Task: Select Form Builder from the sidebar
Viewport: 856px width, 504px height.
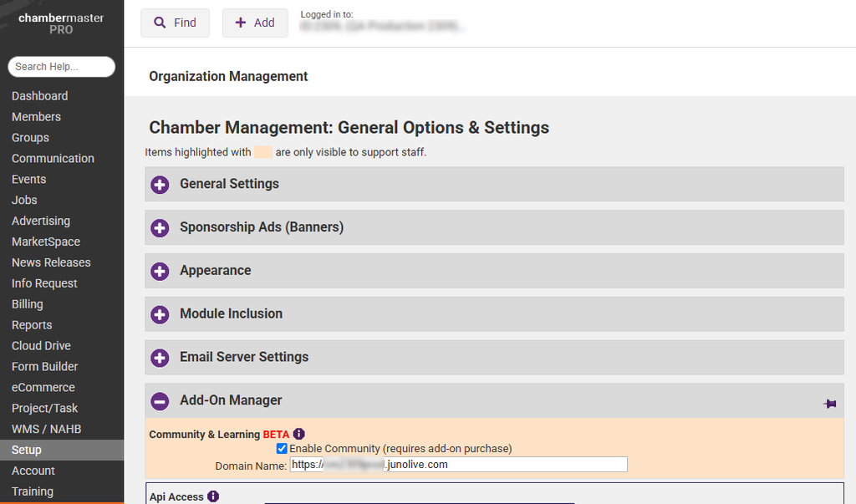Action: tap(44, 367)
